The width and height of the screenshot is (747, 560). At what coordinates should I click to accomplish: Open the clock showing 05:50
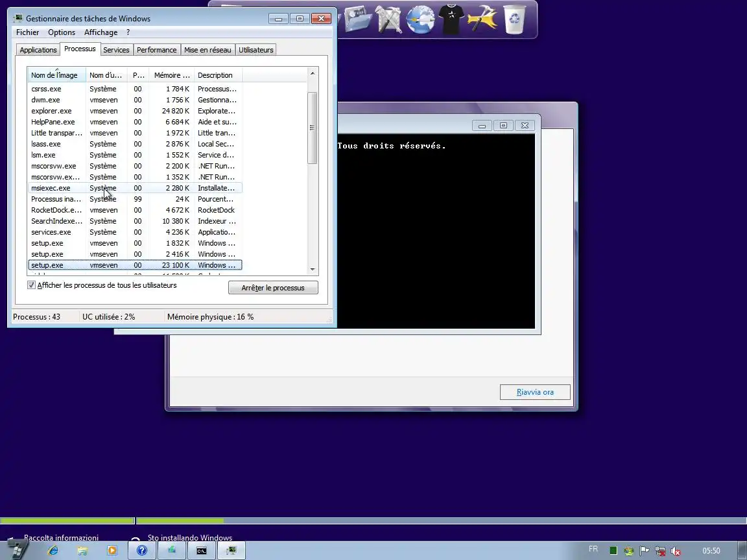pyautogui.click(x=711, y=551)
